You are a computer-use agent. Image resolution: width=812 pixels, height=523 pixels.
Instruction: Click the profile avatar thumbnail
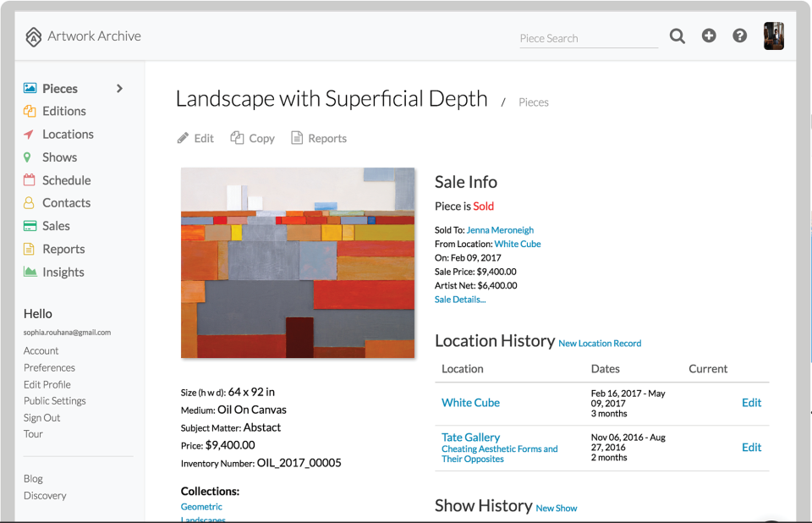click(x=774, y=36)
